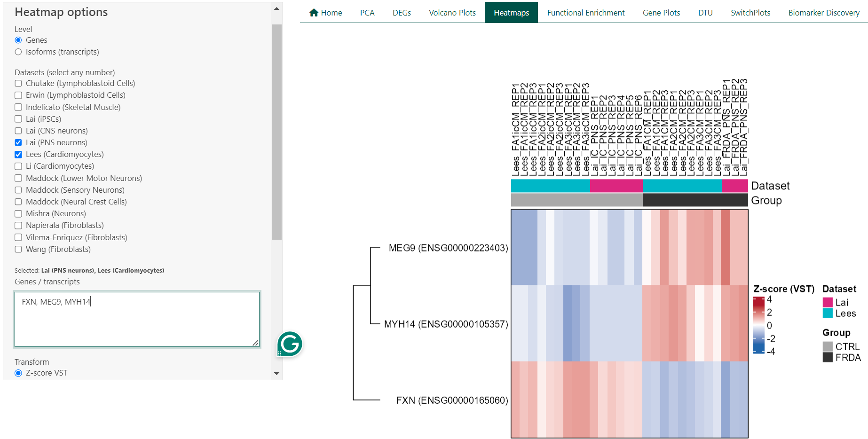This screenshot has width=868, height=439.
Task: Check the Wang (Fibroblasts) dataset
Action: 18,250
